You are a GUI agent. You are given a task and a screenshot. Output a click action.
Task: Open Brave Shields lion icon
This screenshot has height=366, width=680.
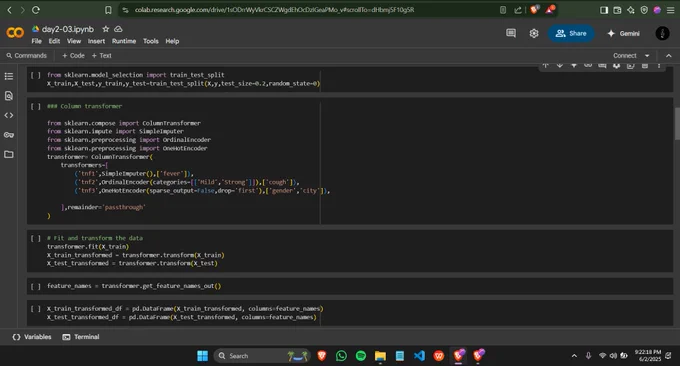(534, 10)
